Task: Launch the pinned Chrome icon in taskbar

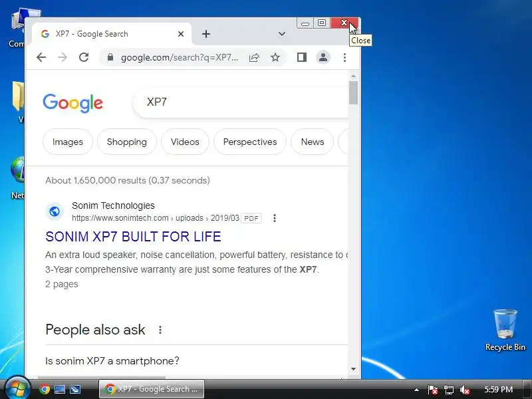Action: [x=44, y=389]
